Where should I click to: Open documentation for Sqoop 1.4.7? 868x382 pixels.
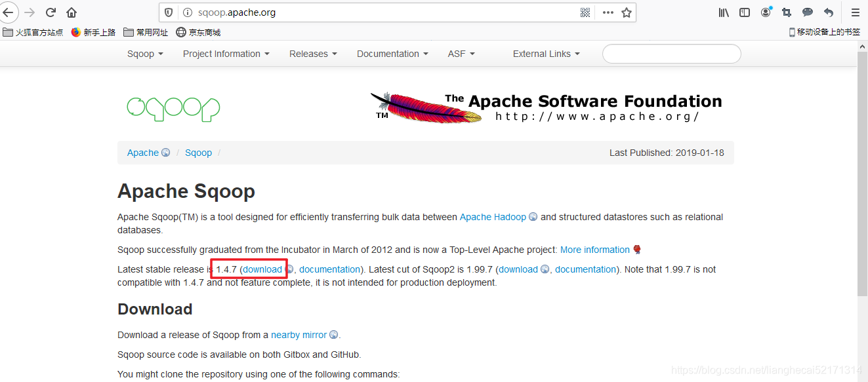click(x=329, y=269)
